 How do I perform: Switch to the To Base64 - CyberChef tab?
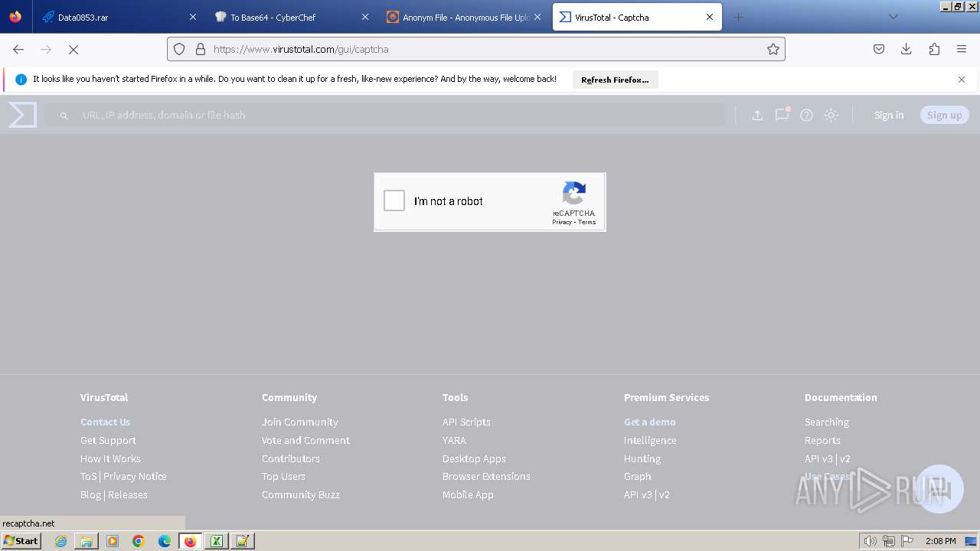(x=291, y=17)
